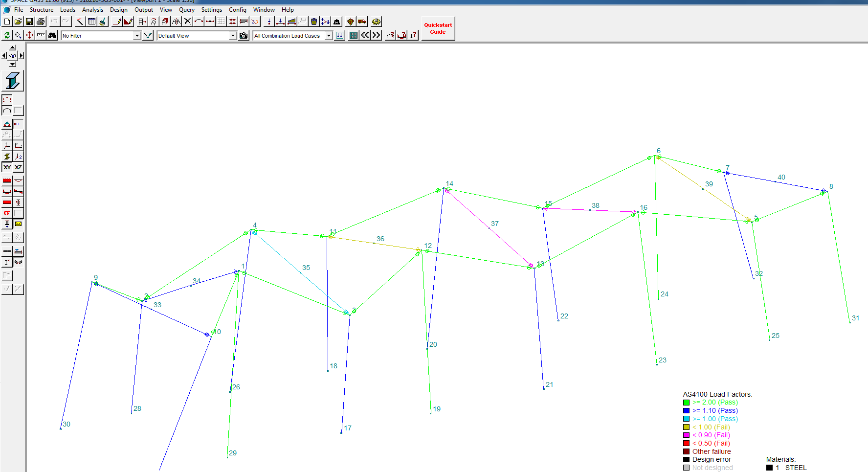Screen dimensions: 868x472
Task: Open the Query menu
Action: (x=186, y=10)
